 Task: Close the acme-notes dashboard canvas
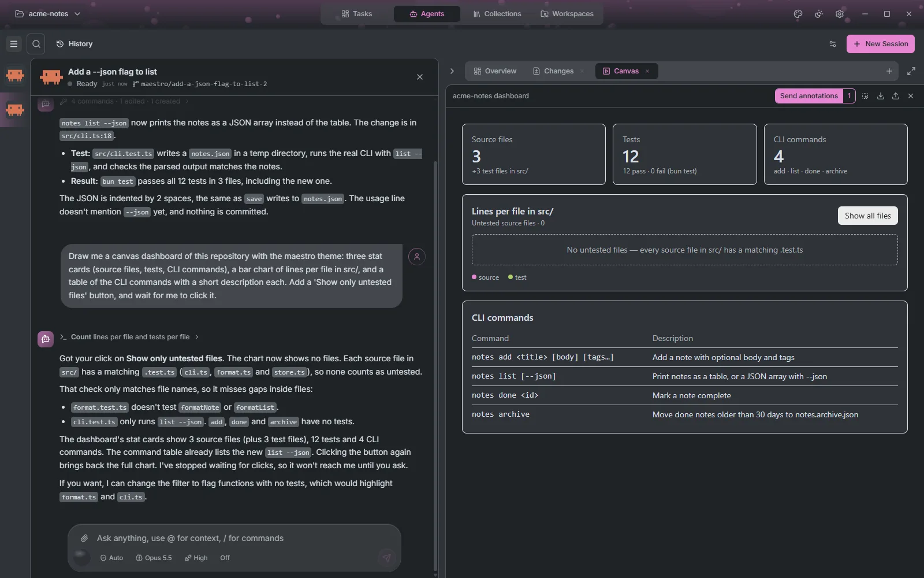[911, 96]
